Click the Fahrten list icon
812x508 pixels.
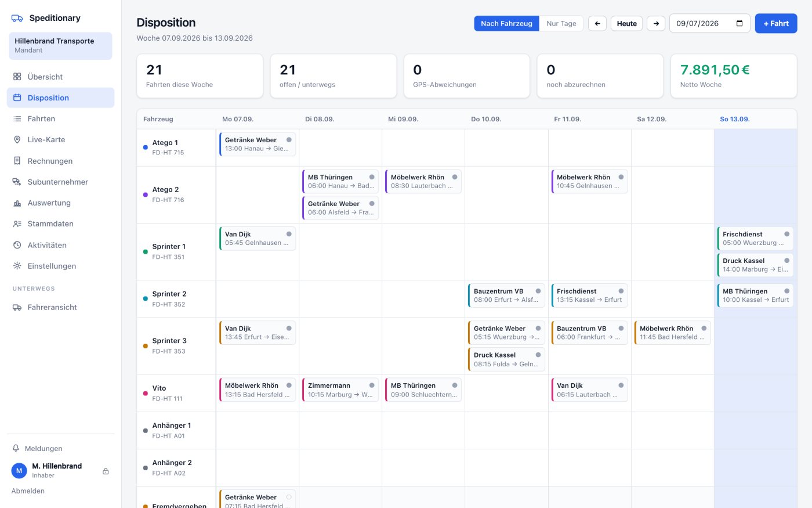point(17,118)
